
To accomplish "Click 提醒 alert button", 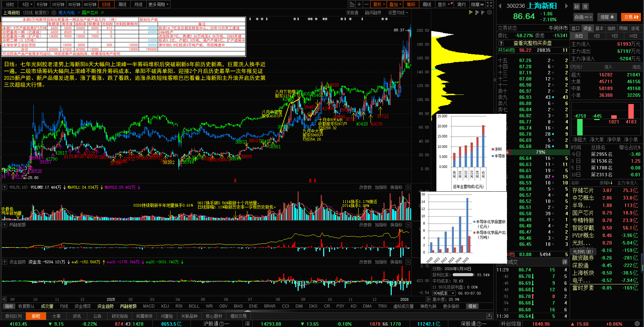I will [x=607, y=17].
